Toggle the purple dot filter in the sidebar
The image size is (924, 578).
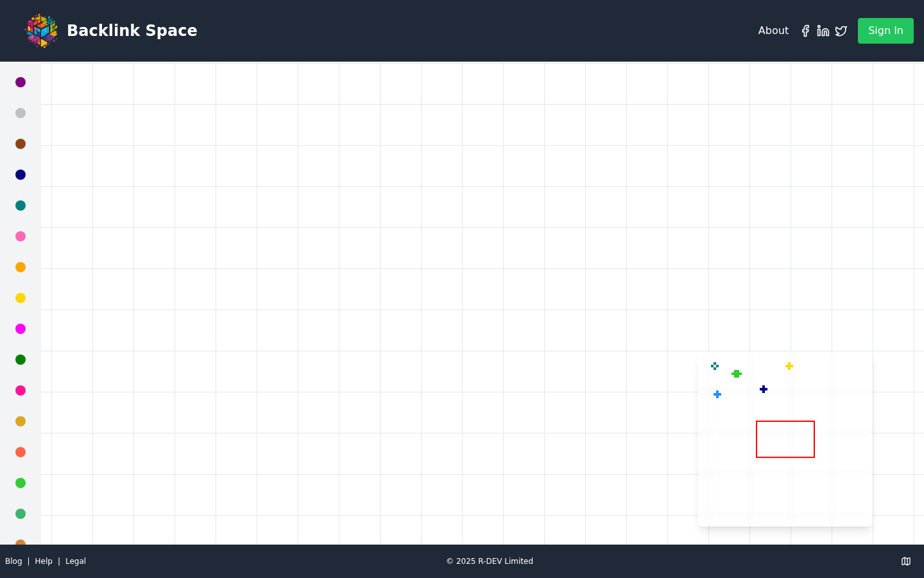(21, 82)
